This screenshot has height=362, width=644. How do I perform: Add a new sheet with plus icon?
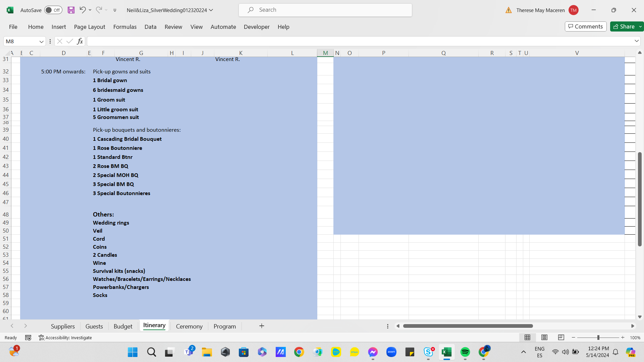(x=262, y=326)
